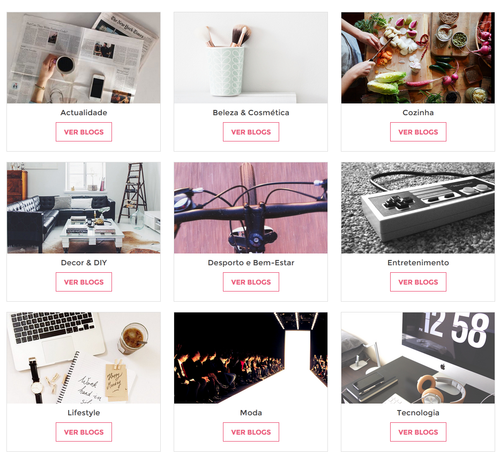Click VER BLOGS under Tecnologia
Screen dimensions: 500x455
click(418, 432)
